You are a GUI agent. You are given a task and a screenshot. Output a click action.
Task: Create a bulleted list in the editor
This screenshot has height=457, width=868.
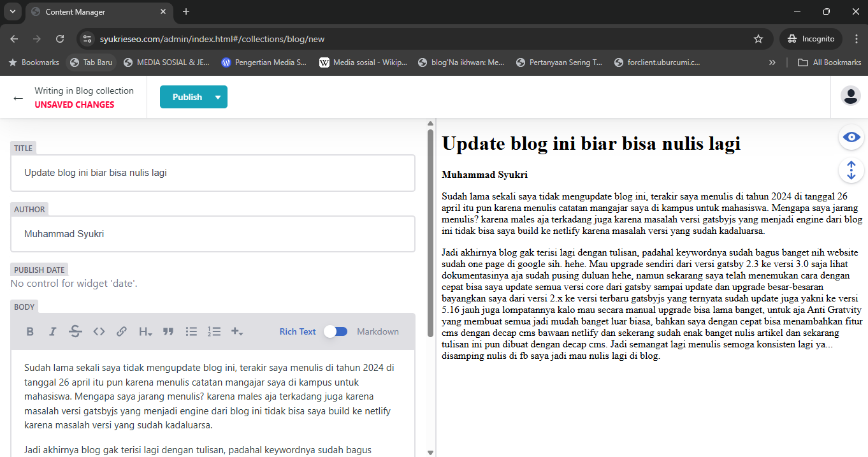[191, 331]
